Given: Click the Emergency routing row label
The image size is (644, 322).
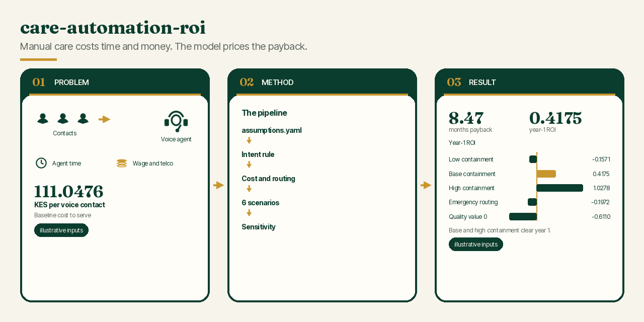Looking at the screenshot, I should pyautogui.click(x=473, y=202).
